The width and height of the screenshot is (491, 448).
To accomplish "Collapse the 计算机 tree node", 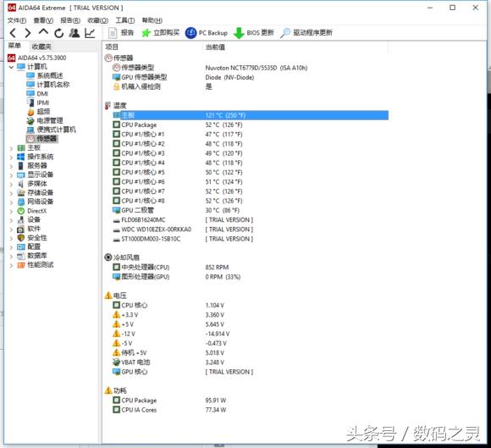I will point(11,67).
